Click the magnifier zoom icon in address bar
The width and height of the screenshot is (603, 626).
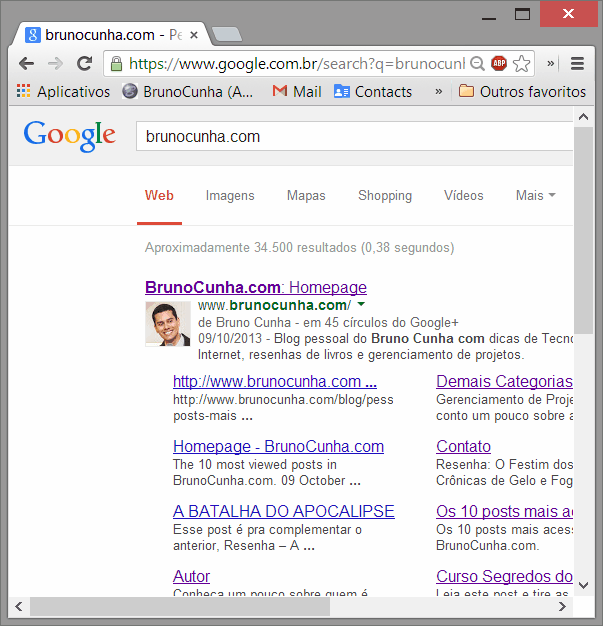[477, 63]
